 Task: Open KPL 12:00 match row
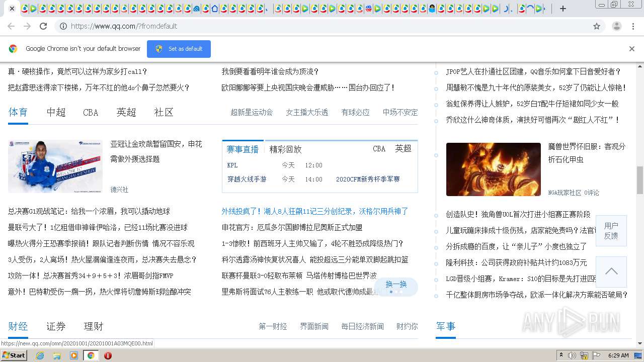[x=275, y=165]
